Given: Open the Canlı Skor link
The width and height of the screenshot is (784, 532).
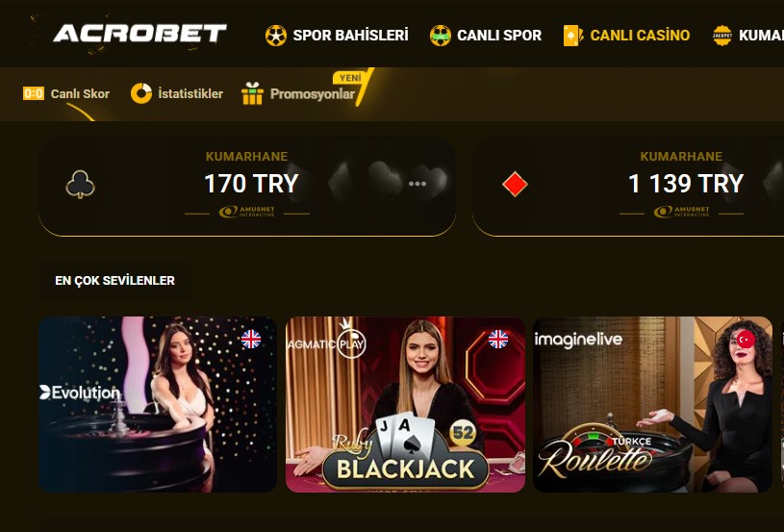Looking at the screenshot, I should [x=80, y=94].
